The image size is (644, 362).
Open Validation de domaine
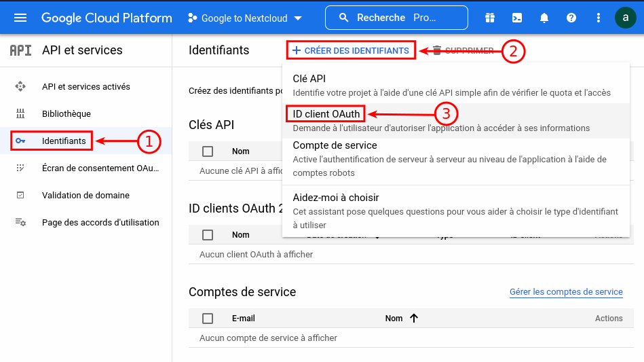coord(86,195)
